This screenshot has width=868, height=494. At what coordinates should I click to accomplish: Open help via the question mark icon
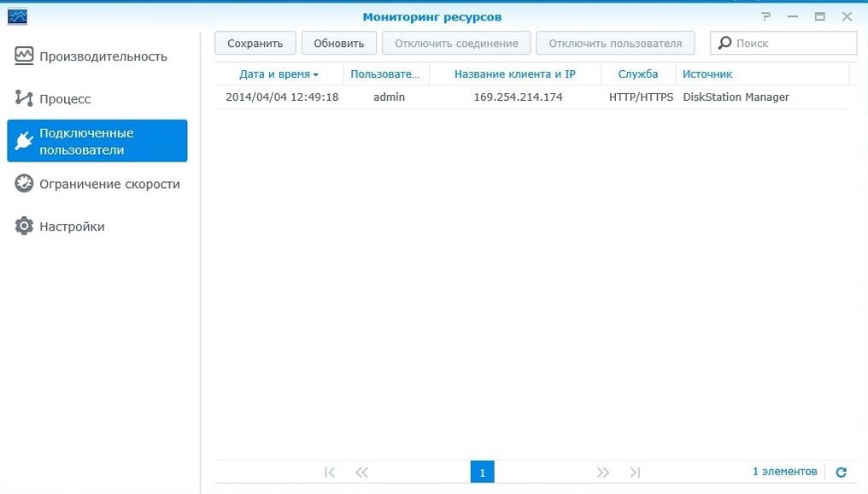click(765, 16)
